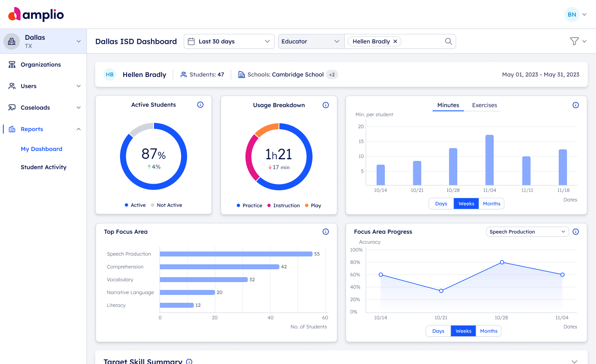Click the 11/04 bar in Minutes chart
596x364 pixels.
(490, 160)
